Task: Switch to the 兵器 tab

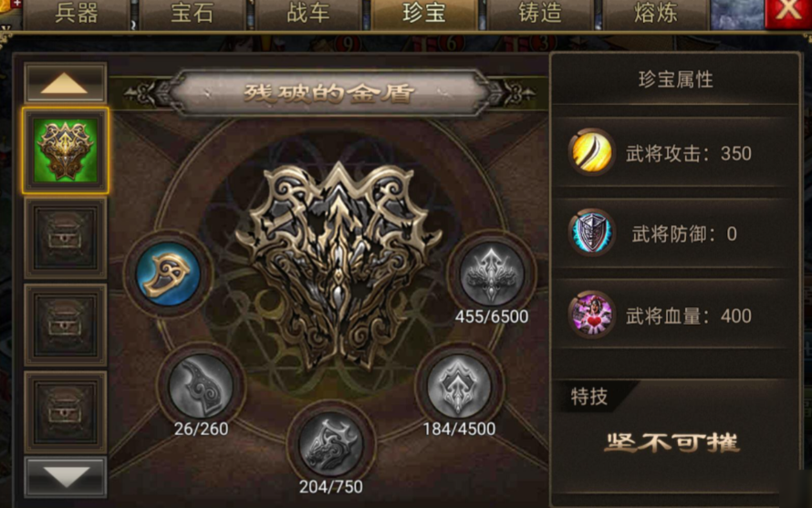Action: (x=76, y=14)
